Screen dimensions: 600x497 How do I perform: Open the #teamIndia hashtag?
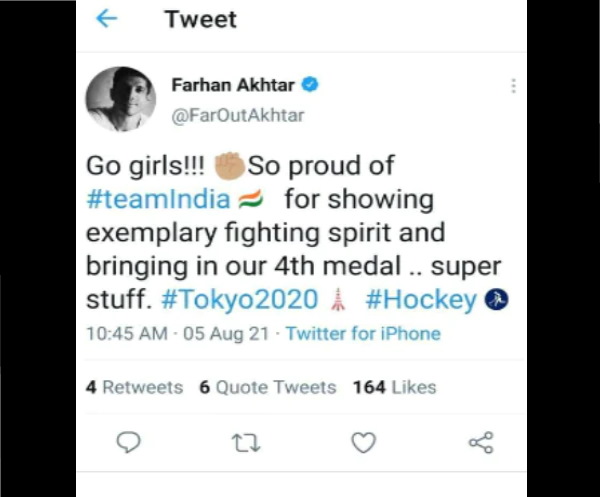coord(158,199)
